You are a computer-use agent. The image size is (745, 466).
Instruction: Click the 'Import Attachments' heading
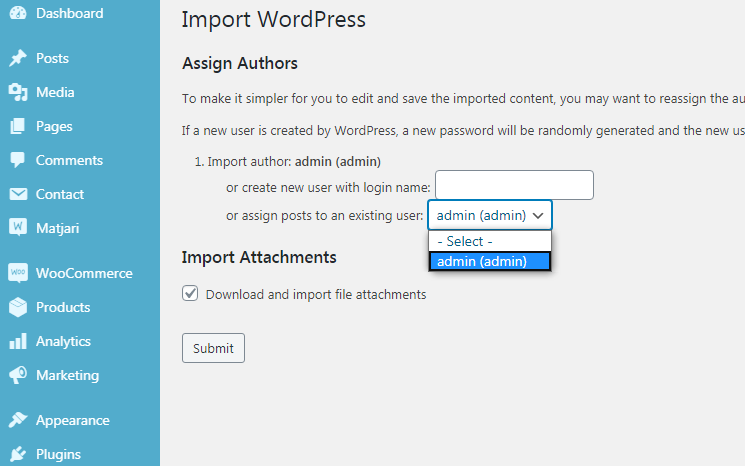pyautogui.click(x=259, y=257)
